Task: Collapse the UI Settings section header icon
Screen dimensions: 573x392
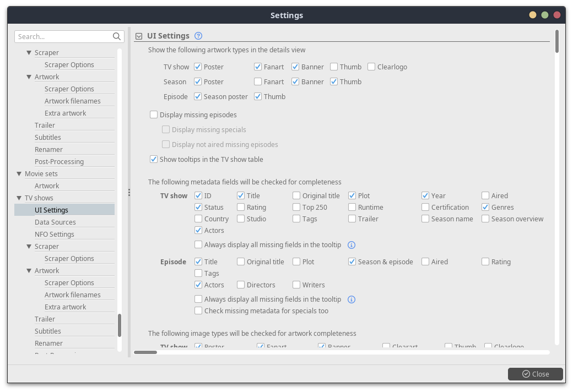Action: [139, 36]
